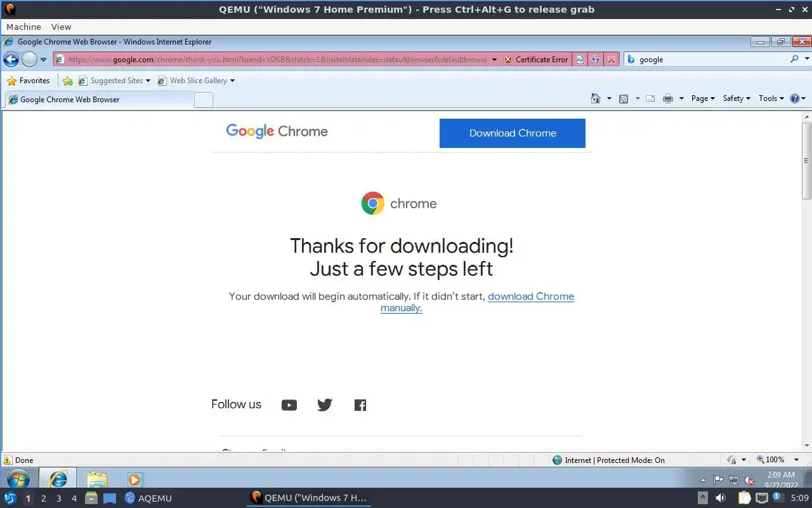Show hidden tray icons arrow
The width and height of the screenshot is (812, 508).
click(703, 480)
